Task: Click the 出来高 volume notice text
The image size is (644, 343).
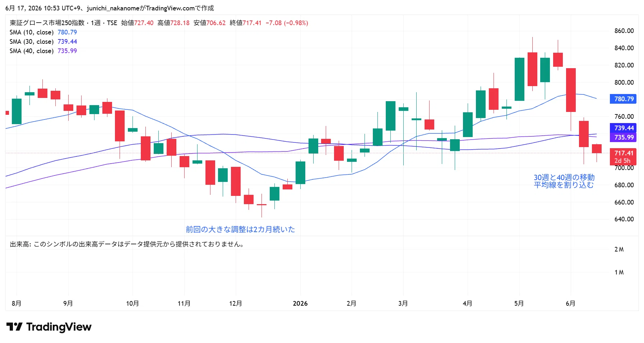Action: tap(128, 244)
